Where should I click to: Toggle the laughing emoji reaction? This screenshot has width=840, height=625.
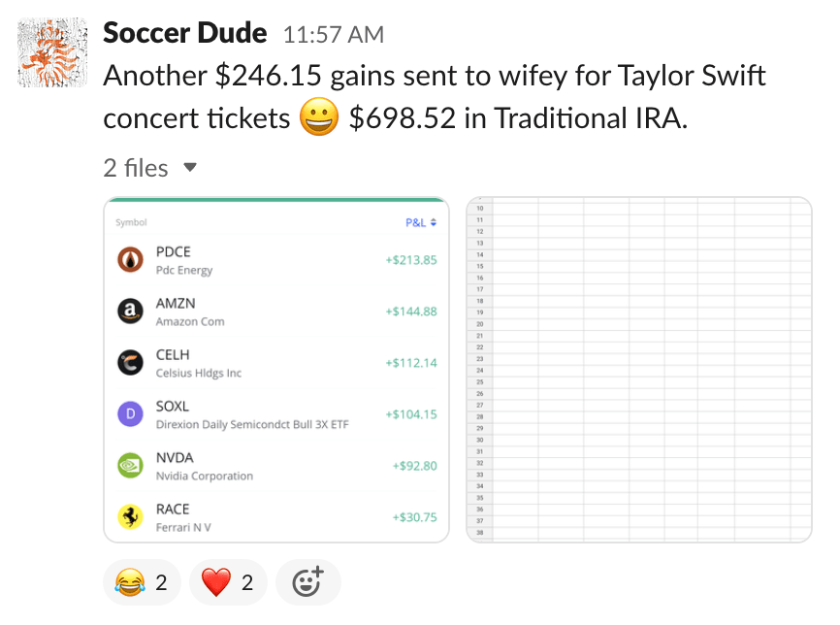(142, 582)
